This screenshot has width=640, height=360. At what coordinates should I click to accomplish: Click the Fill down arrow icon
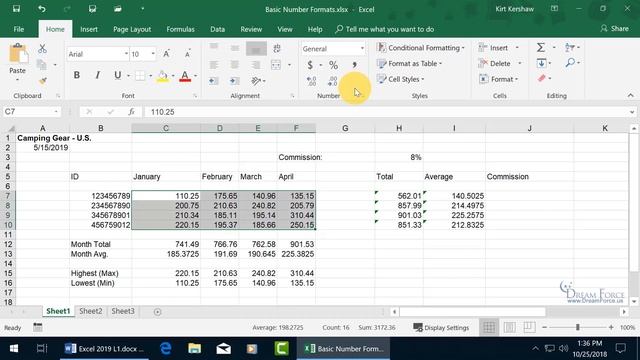click(542, 63)
